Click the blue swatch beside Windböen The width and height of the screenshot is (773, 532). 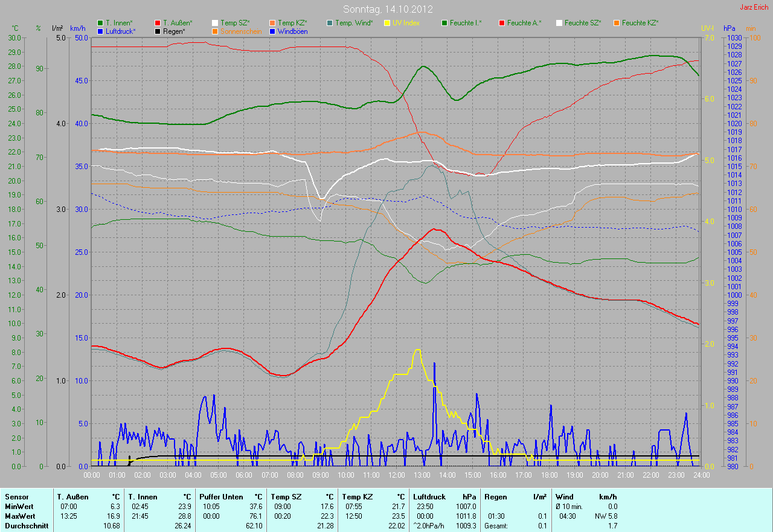(272, 31)
